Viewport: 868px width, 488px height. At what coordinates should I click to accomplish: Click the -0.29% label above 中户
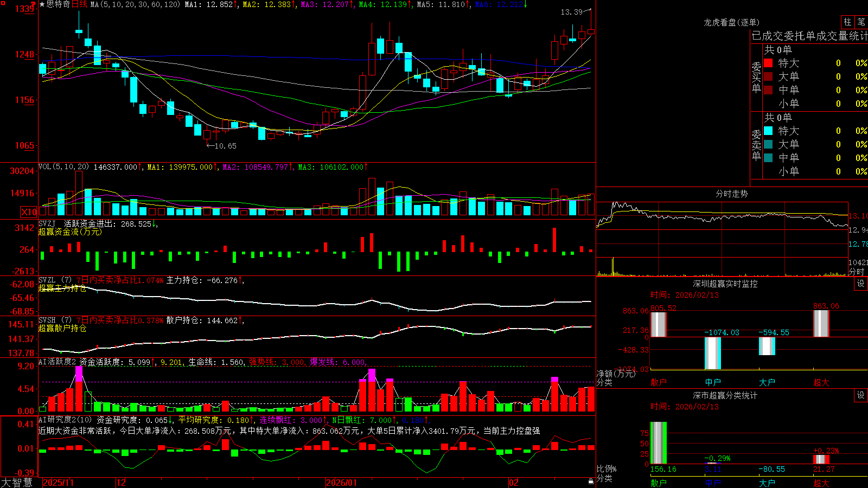pyautogui.click(x=717, y=458)
